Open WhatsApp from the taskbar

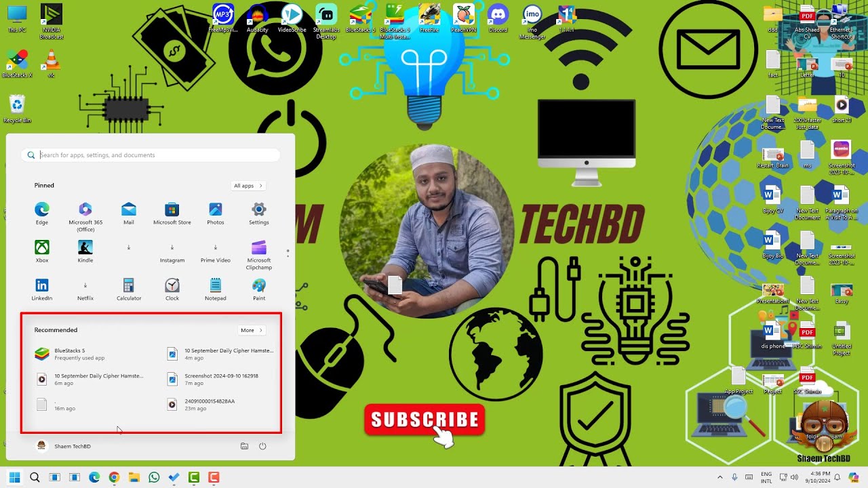(154, 477)
